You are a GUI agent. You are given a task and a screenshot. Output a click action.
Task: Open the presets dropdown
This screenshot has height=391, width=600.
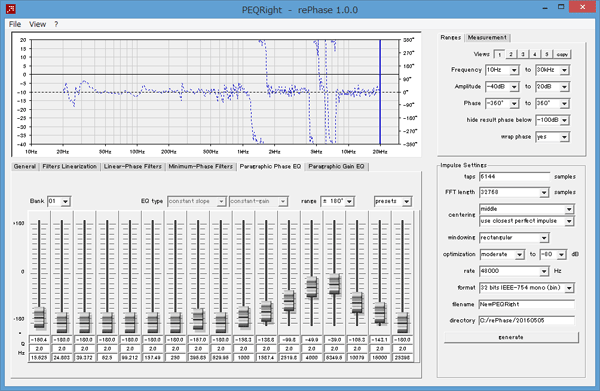coord(393,201)
